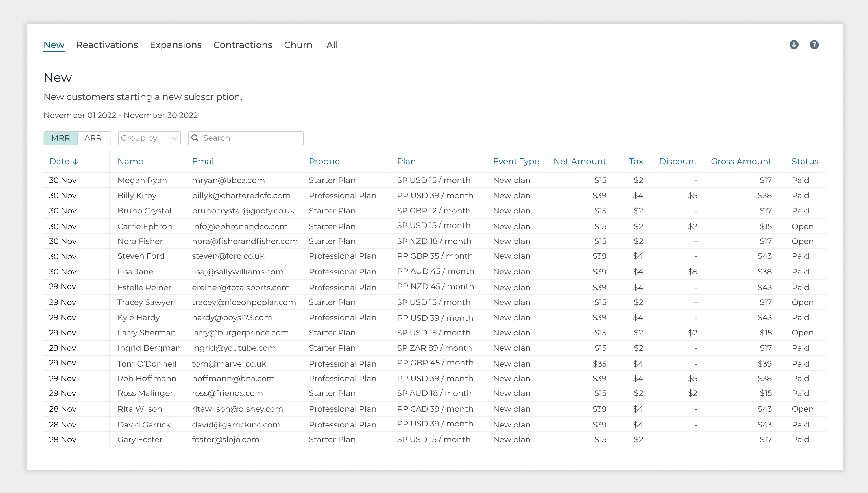Switch to the Churn tab
Viewport: 868px width, 493px height.
[298, 45]
